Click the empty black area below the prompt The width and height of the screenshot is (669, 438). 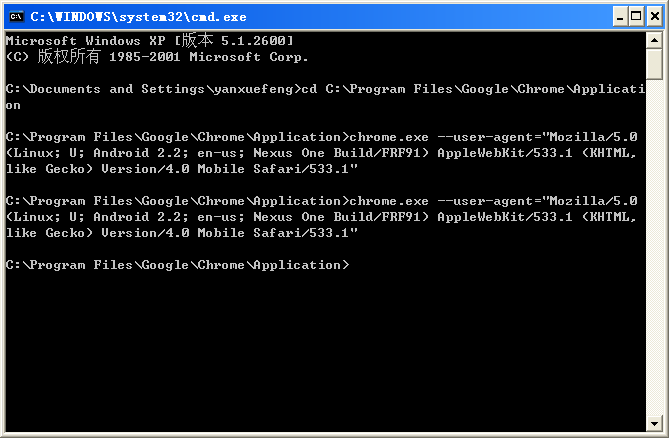click(320, 350)
